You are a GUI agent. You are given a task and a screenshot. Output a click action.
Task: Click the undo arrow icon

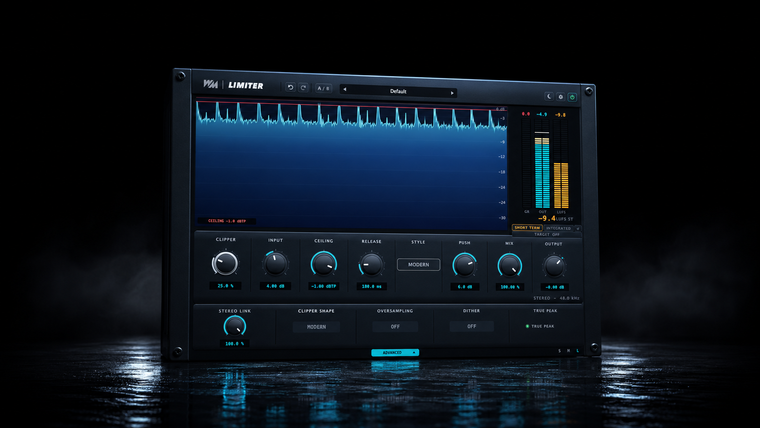(x=290, y=87)
